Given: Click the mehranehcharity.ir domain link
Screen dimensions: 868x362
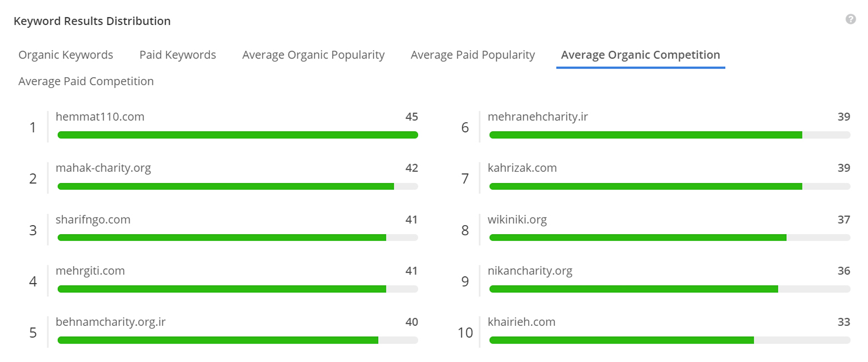Looking at the screenshot, I should pyautogui.click(x=538, y=117).
